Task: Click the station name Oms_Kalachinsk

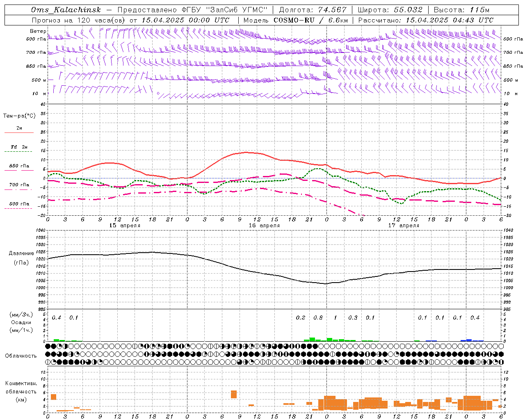Action: coord(66,10)
